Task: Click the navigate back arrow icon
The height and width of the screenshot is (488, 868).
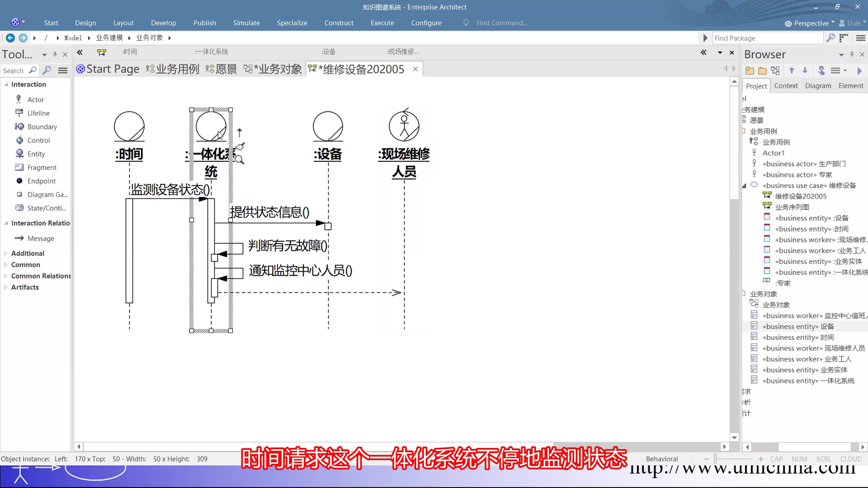Action: point(10,38)
